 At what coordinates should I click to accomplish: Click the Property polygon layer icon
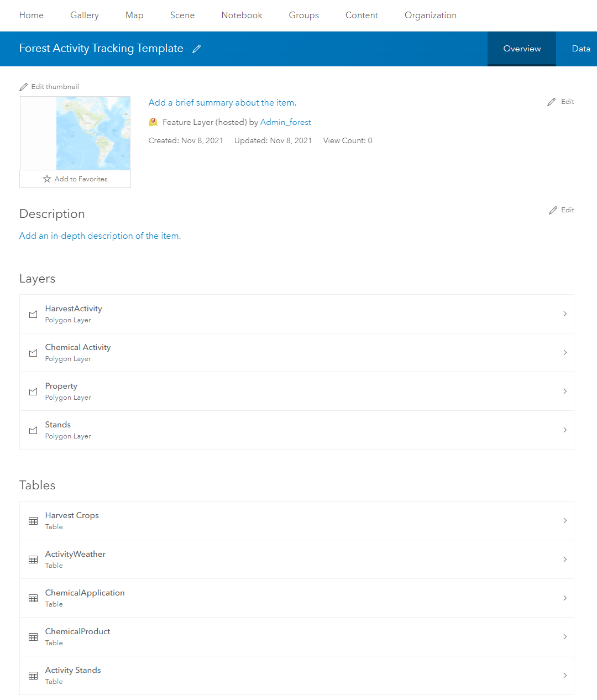coord(33,391)
